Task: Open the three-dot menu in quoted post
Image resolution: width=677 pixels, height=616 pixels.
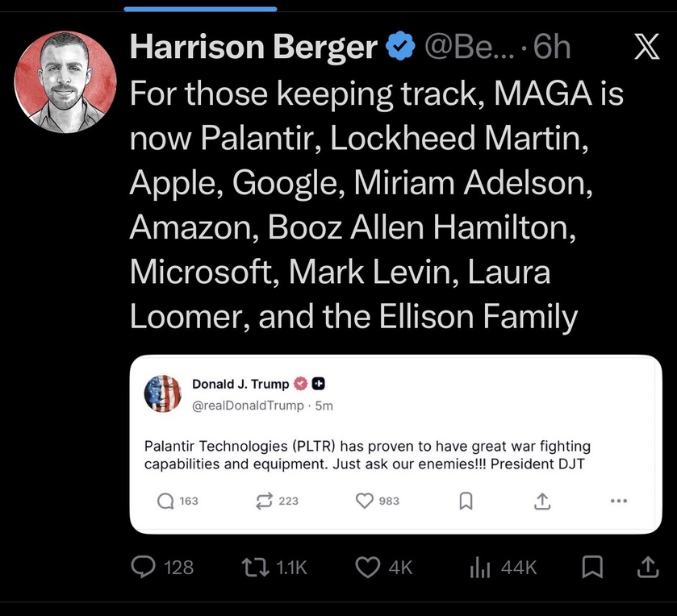Action: pos(619,501)
